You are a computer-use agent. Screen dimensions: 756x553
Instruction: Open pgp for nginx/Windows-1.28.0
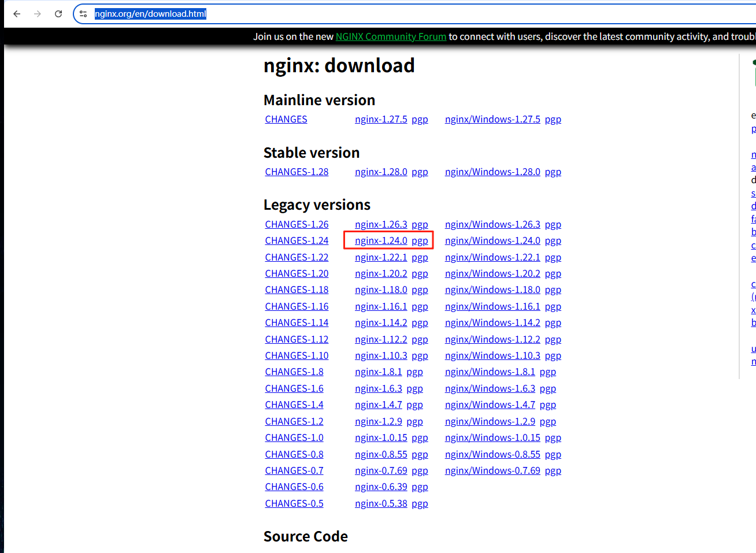[553, 172]
